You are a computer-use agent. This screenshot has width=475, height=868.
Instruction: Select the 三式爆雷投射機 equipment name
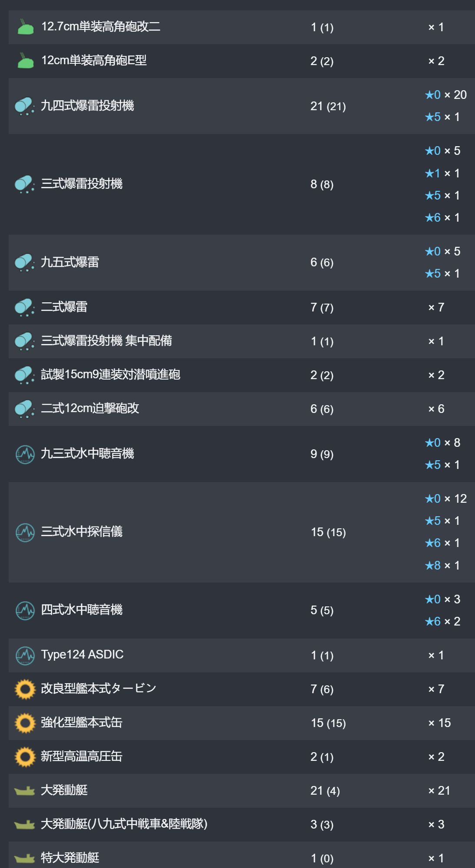pyautogui.click(x=82, y=184)
